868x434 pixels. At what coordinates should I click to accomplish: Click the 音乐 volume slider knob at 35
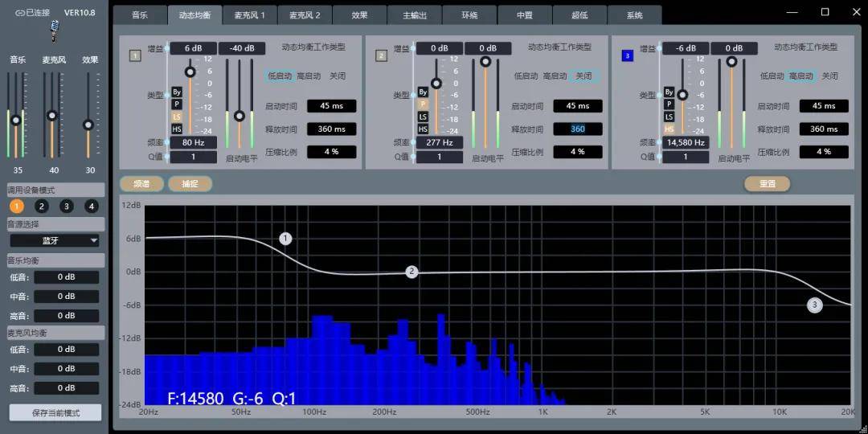[15, 121]
